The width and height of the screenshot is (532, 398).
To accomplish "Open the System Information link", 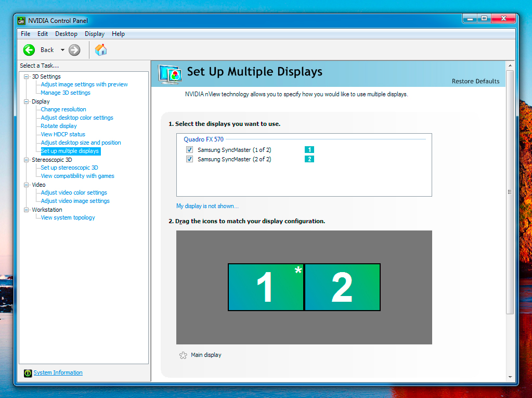I will coord(58,373).
